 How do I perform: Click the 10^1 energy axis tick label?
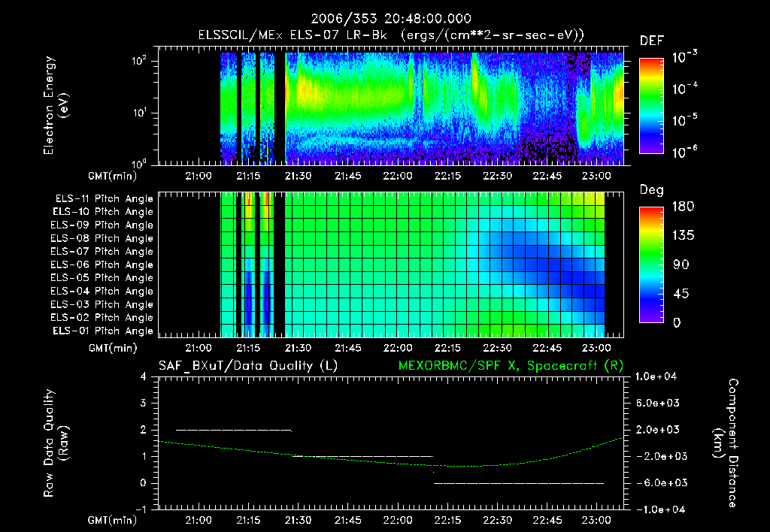click(139, 113)
